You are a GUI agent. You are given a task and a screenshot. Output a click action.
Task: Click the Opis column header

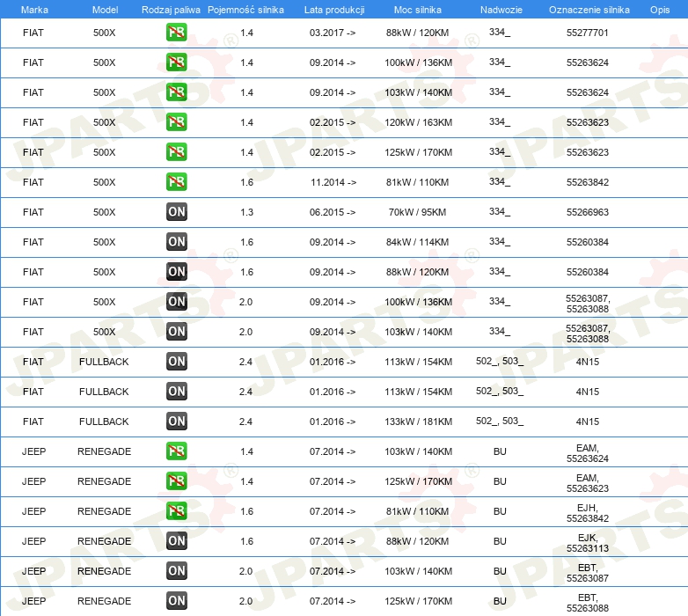660,10
